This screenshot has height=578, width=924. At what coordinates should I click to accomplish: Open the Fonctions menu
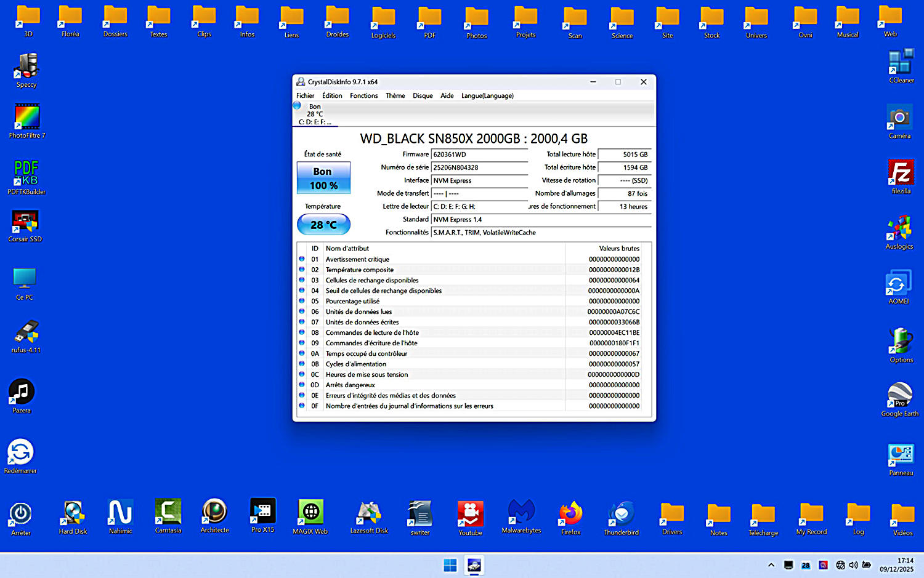pos(363,95)
